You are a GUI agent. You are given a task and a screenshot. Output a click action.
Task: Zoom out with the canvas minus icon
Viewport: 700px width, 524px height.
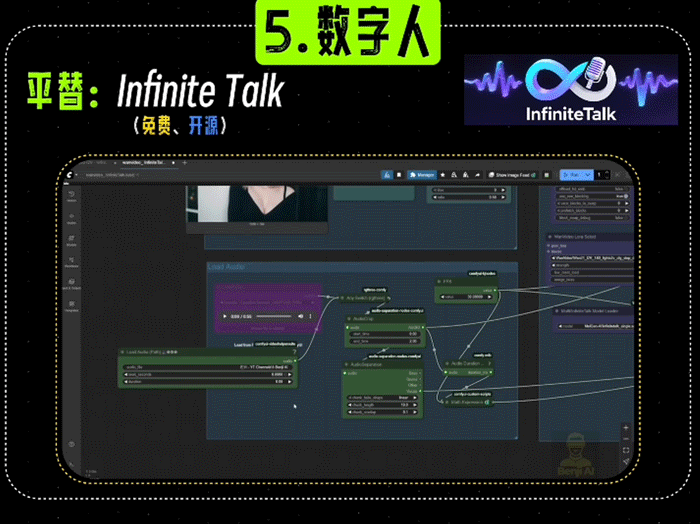(625, 439)
